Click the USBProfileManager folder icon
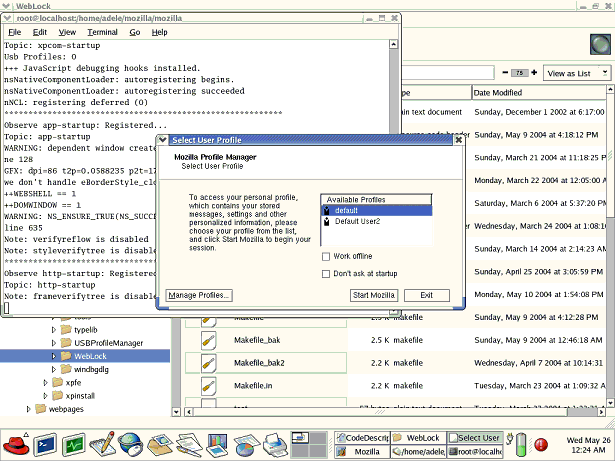The height and width of the screenshot is (461, 615). 66,343
